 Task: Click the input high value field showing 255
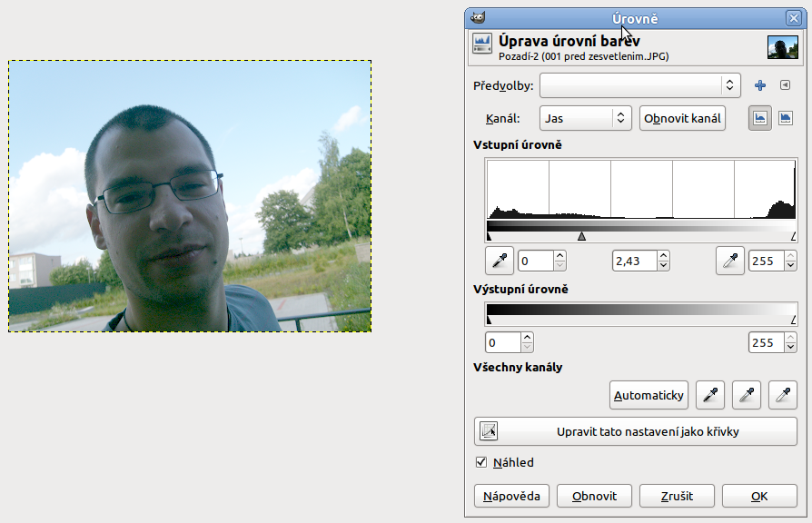click(766, 261)
